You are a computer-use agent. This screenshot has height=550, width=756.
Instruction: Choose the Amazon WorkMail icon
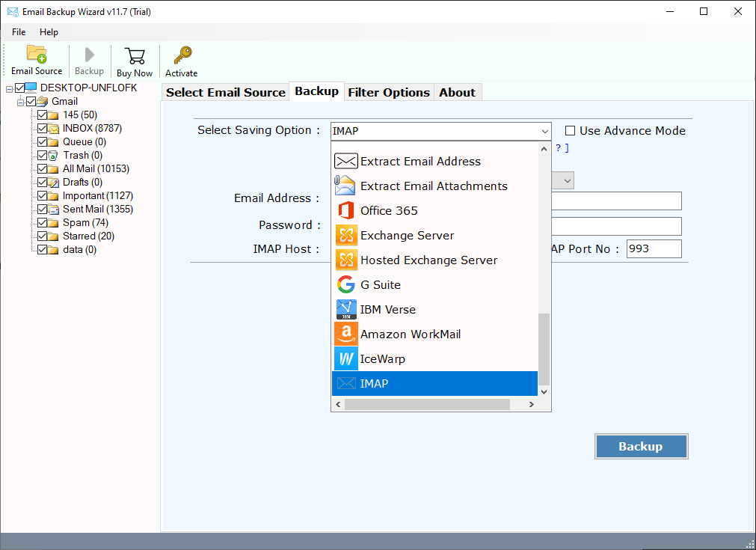345,334
